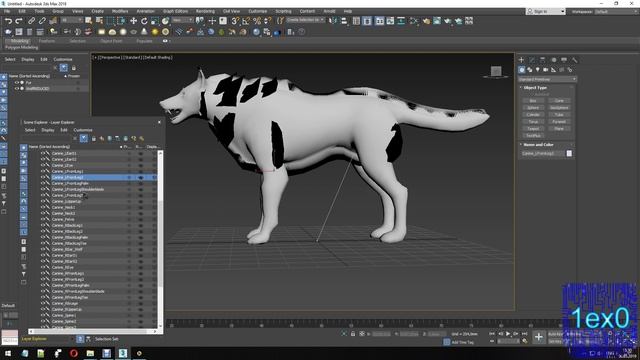Toggle Spinner Snap on the toolbar

click(268, 21)
